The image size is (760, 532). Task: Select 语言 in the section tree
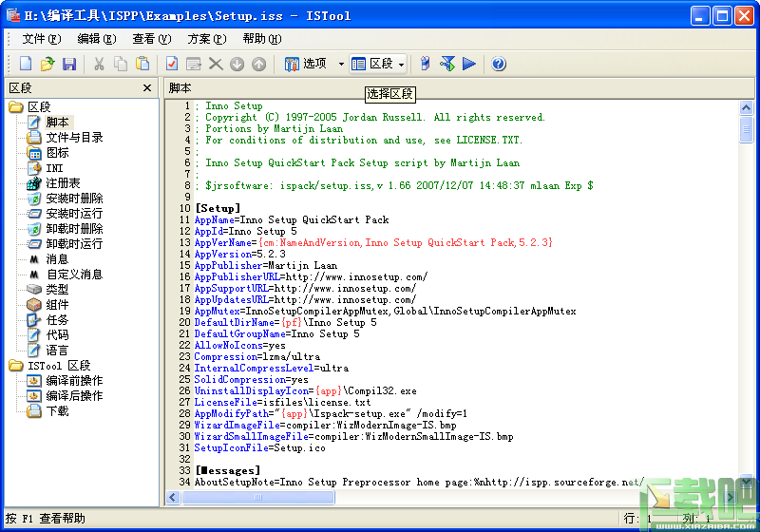click(57, 351)
